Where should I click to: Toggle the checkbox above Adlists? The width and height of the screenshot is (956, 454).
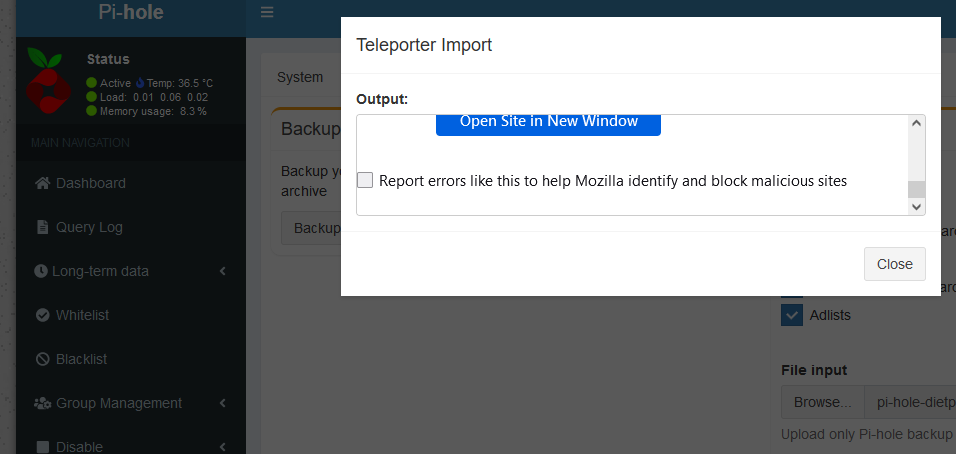[792, 292]
